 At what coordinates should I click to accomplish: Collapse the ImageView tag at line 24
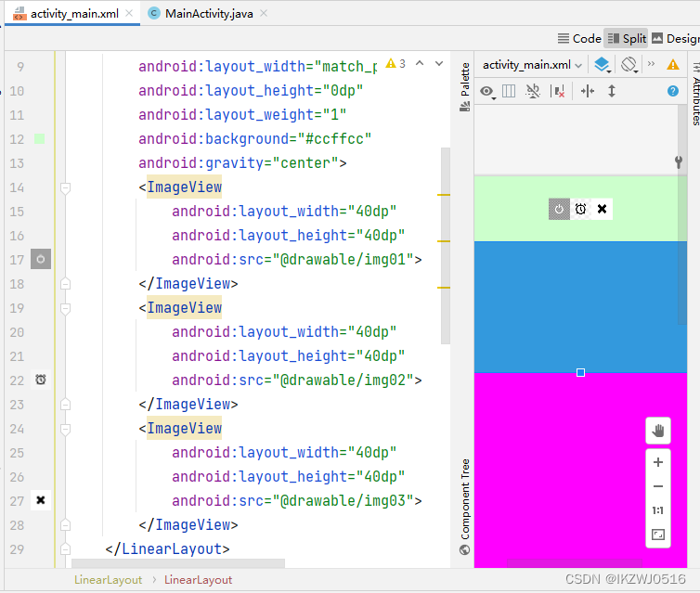(65, 429)
